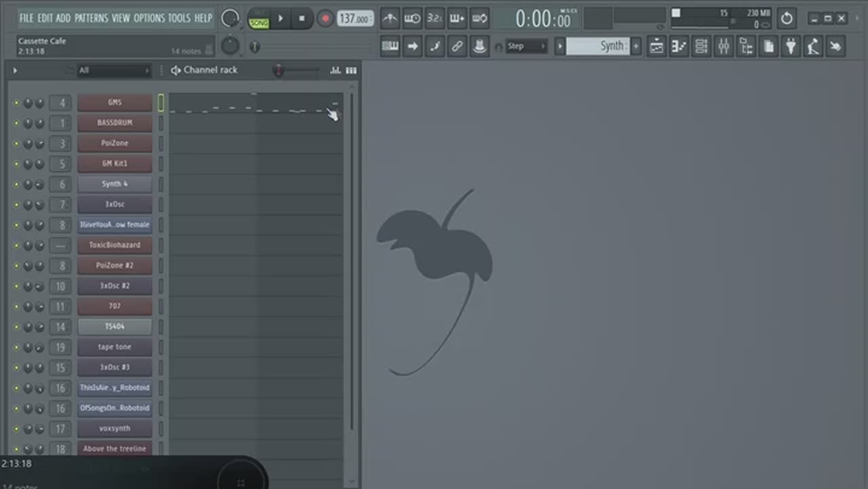This screenshot has width=868, height=489.
Task: Open the Playlist window from the toolbar
Action: coord(656,46)
